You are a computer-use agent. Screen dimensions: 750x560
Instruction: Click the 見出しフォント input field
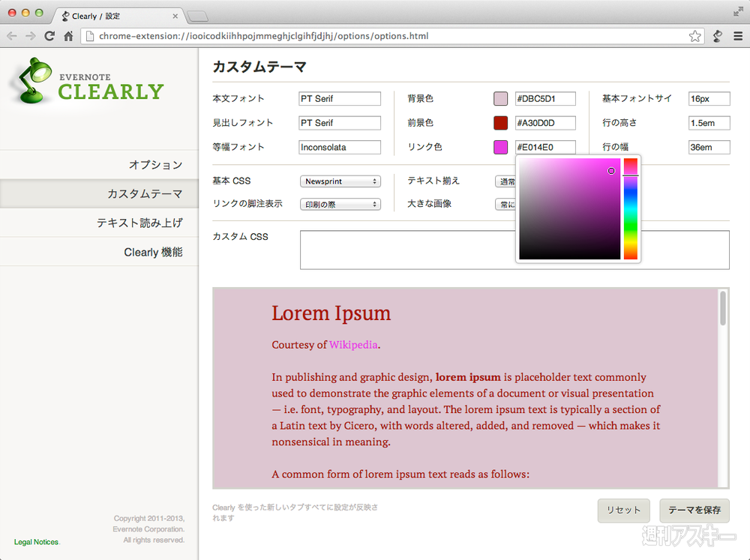pyautogui.click(x=340, y=123)
